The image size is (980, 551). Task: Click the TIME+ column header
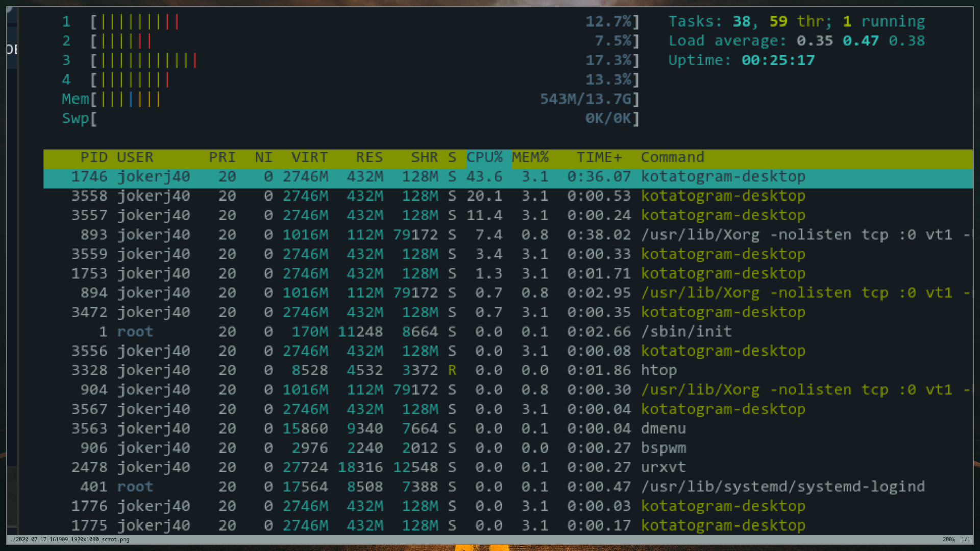[599, 157]
